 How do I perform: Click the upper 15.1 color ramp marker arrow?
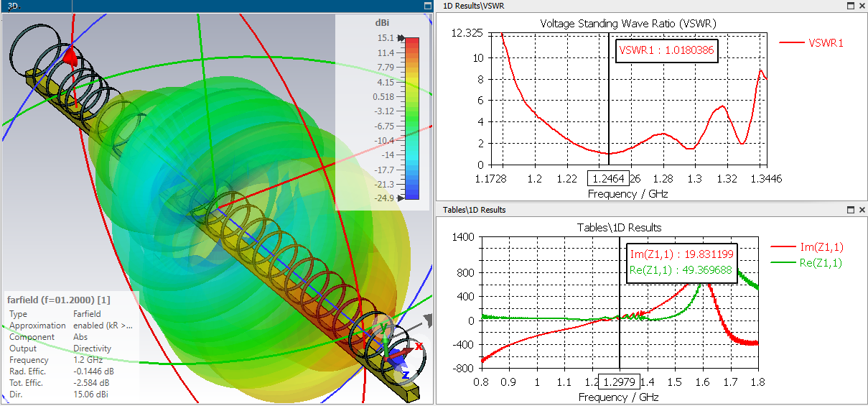[400, 39]
